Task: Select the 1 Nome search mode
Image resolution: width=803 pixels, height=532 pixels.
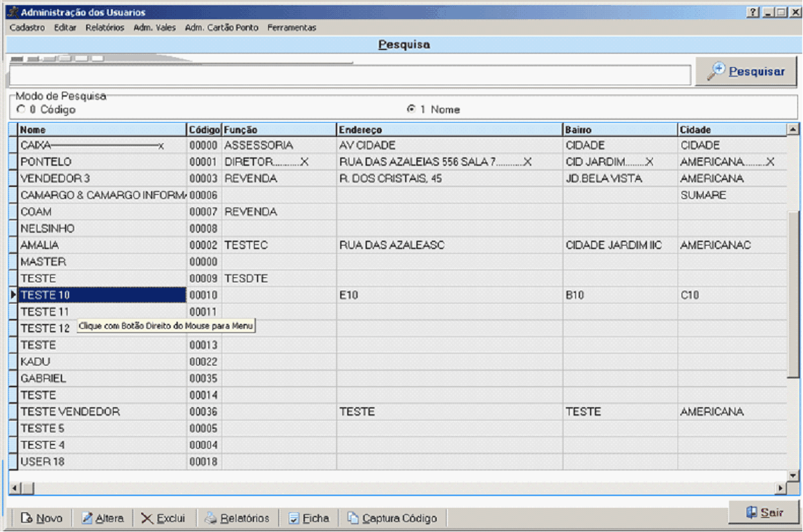Action: [411, 110]
